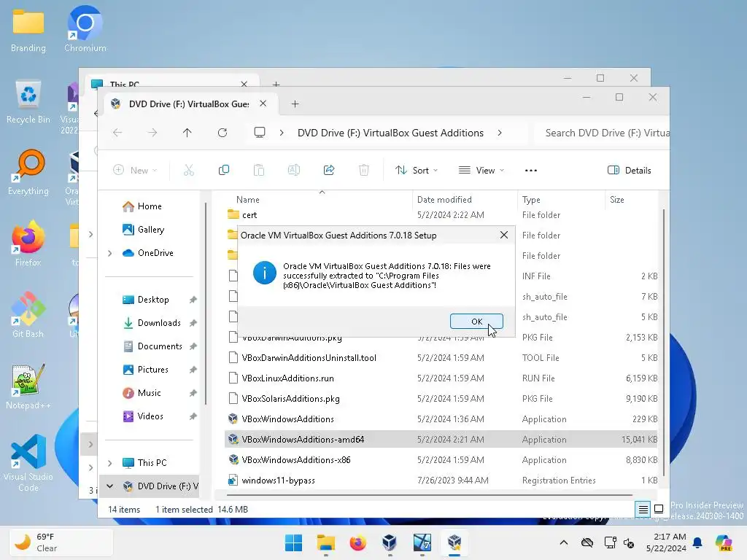Open the View dropdown menu
This screenshot has height=560, width=747.
481,171
